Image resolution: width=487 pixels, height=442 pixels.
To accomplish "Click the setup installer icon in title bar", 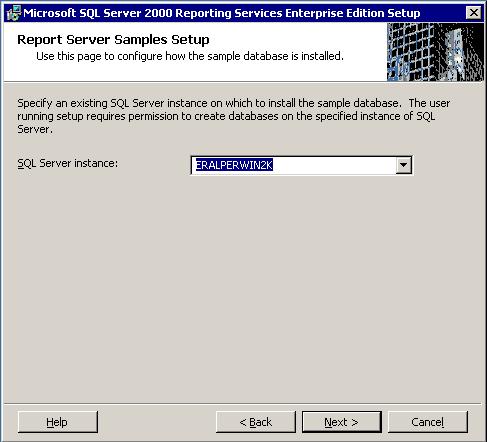I will [13, 13].
